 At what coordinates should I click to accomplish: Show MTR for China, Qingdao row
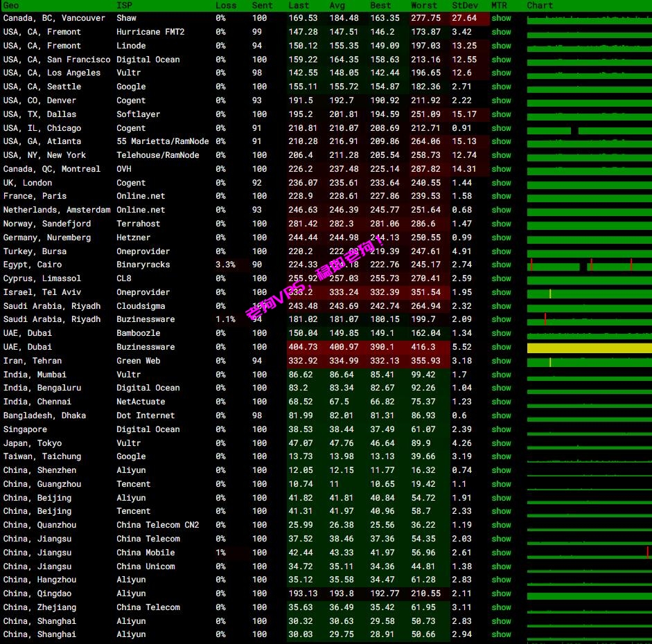[501, 593]
